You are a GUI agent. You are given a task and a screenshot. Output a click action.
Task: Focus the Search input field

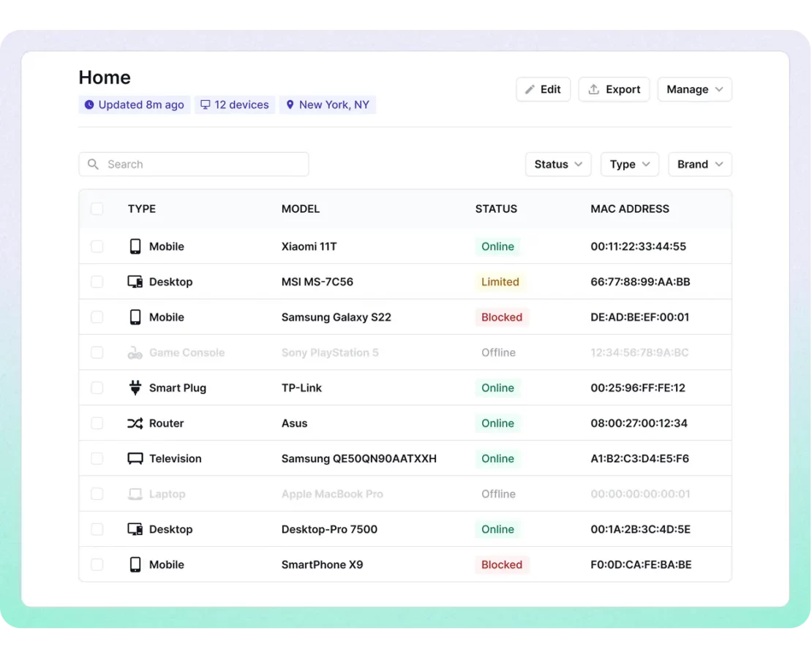pyautogui.click(x=205, y=164)
